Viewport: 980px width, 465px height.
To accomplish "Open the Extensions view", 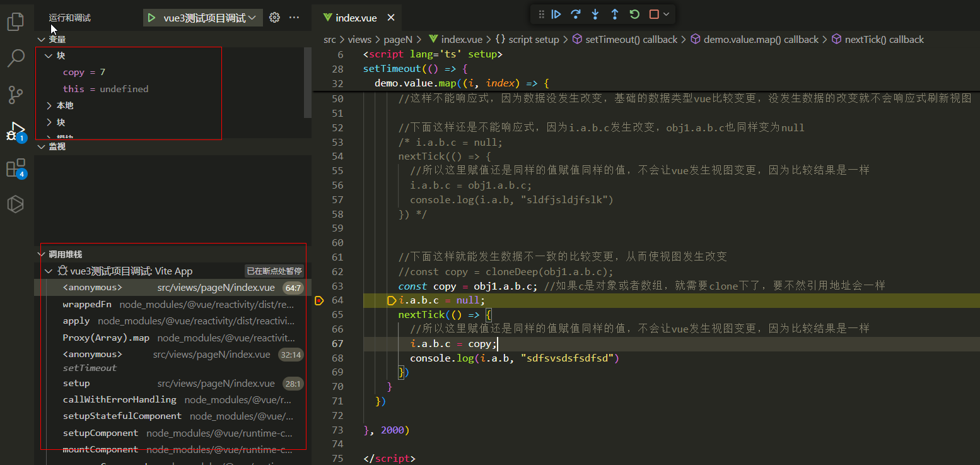I will (x=15, y=168).
